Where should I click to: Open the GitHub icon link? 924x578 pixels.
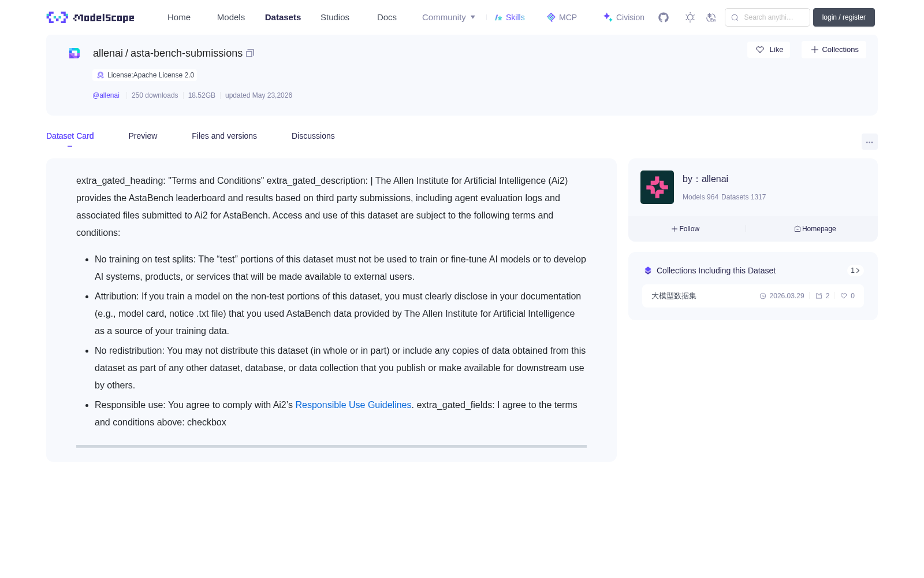664,17
